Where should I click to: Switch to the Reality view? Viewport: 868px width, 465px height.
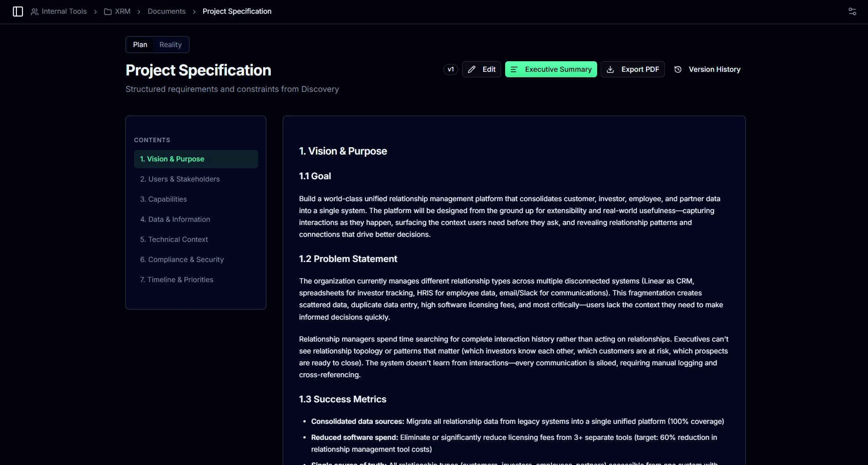[x=171, y=45]
